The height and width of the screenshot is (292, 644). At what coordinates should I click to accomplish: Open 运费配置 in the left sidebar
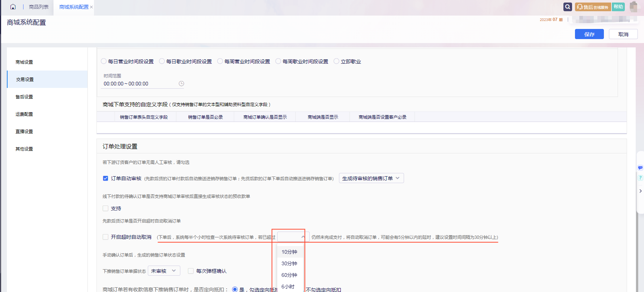47,114
